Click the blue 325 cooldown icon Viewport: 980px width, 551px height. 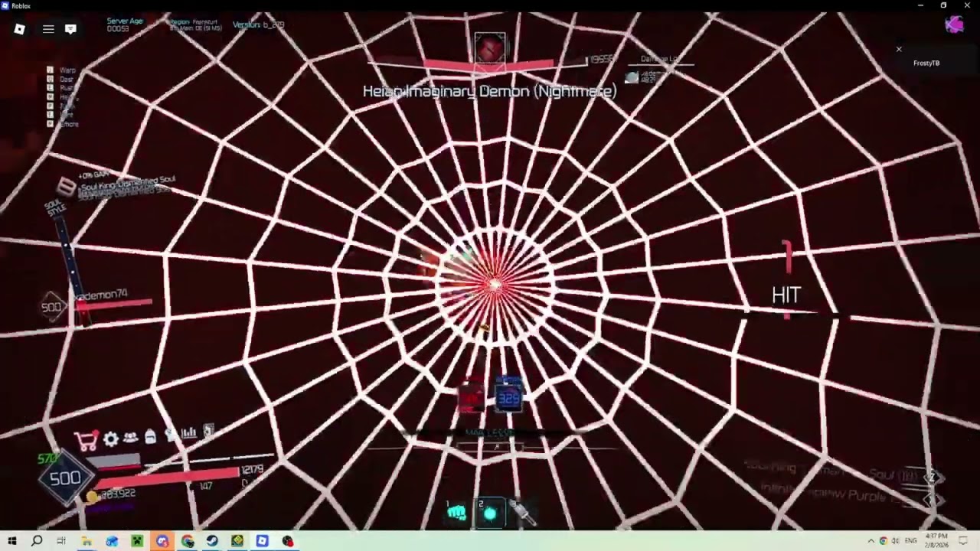pos(508,397)
